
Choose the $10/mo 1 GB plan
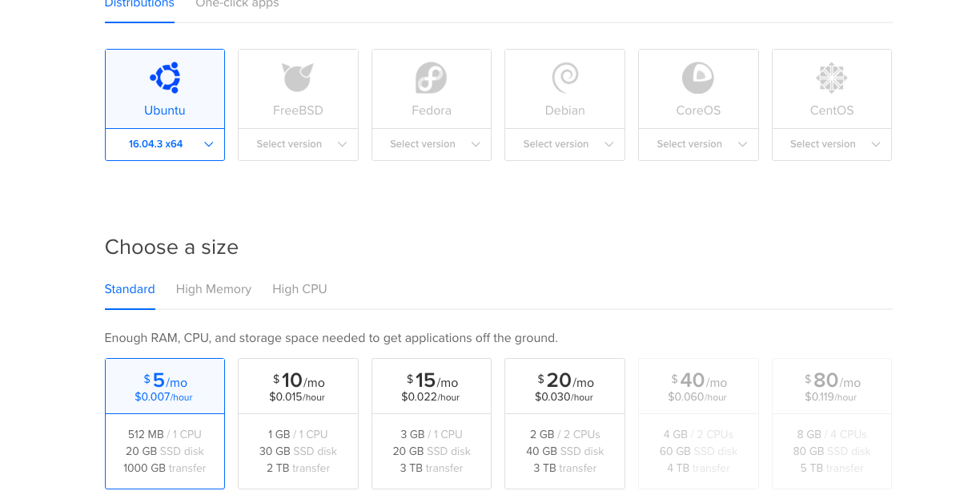tap(298, 424)
